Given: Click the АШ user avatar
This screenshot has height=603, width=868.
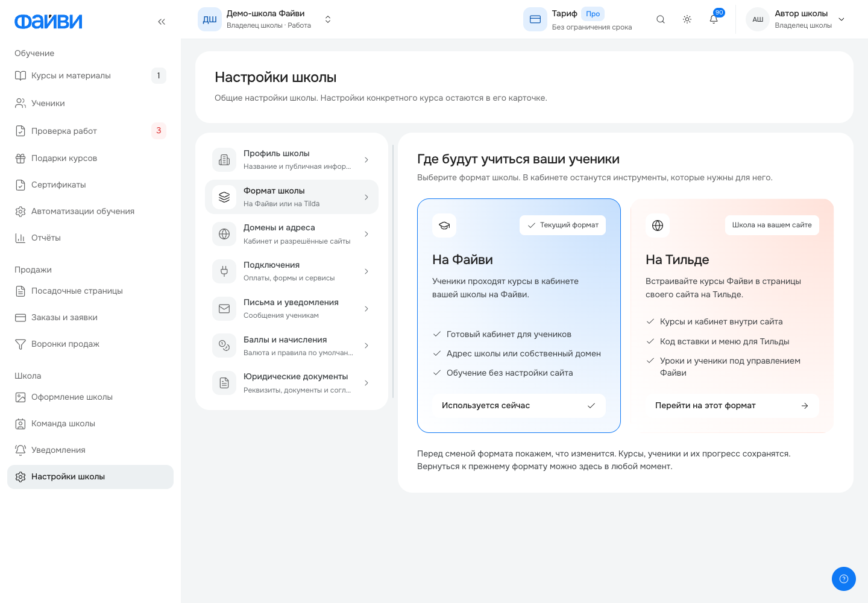Looking at the screenshot, I should pos(758,19).
